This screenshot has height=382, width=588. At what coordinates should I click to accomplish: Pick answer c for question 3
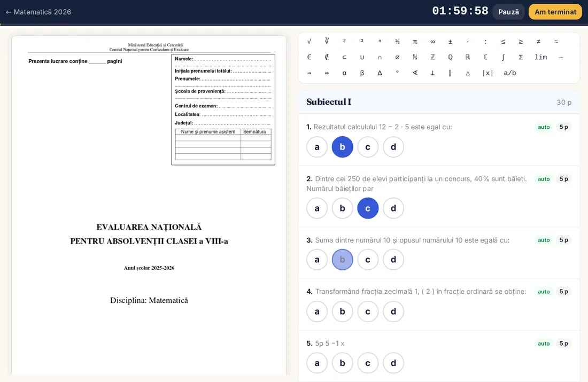(x=368, y=260)
